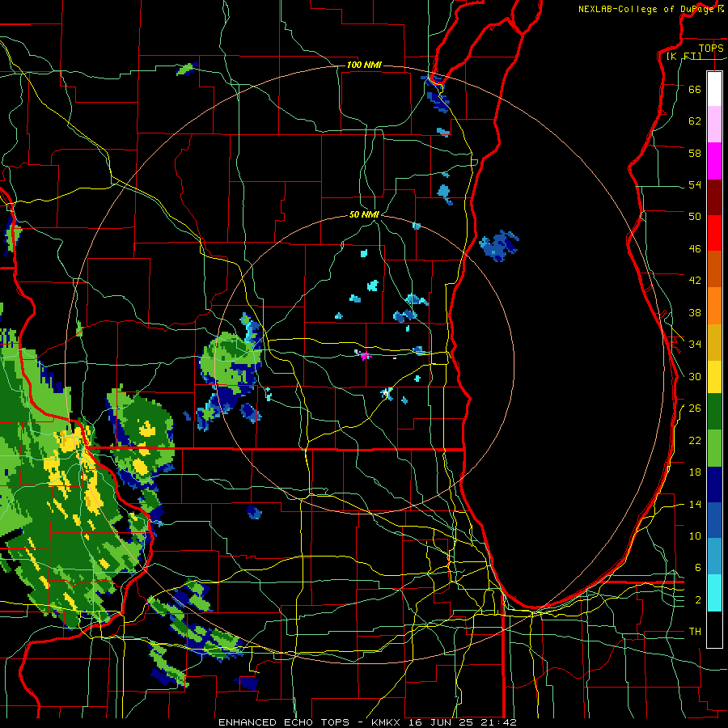Pick the navy blue legend swatch
Image resolution: width=728 pixels, height=728 pixels.
[x=714, y=485]
